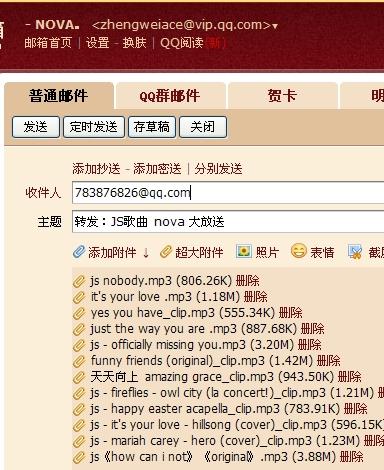Screen dimensions: 384x470
Task: Close the compose window (关闭)
Action: click(x=203, y=127)
